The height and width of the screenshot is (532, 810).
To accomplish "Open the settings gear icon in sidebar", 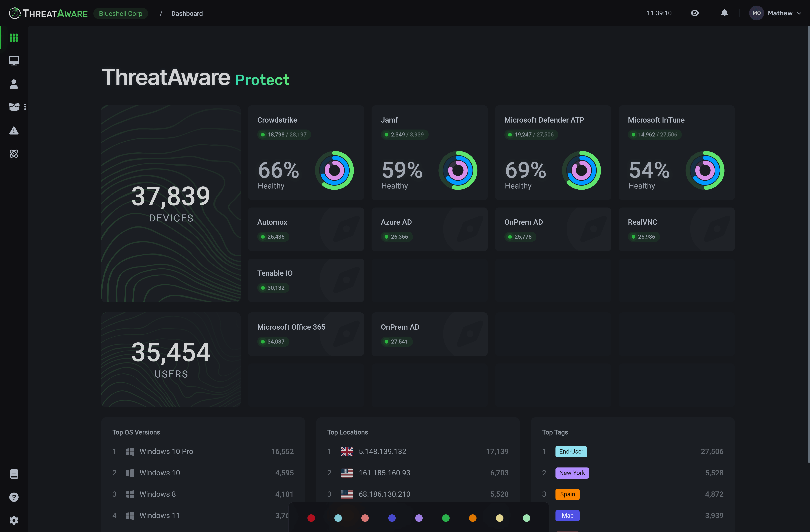I will (x=14, y=520).
